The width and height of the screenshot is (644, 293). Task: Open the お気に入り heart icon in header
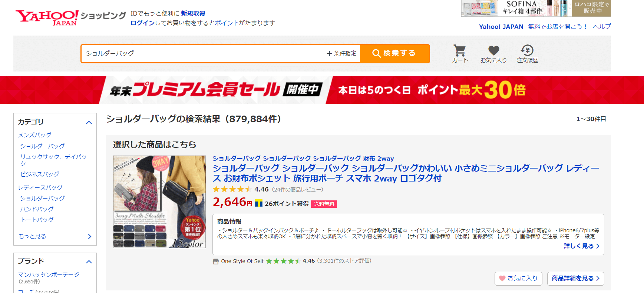tap(493, 54)
